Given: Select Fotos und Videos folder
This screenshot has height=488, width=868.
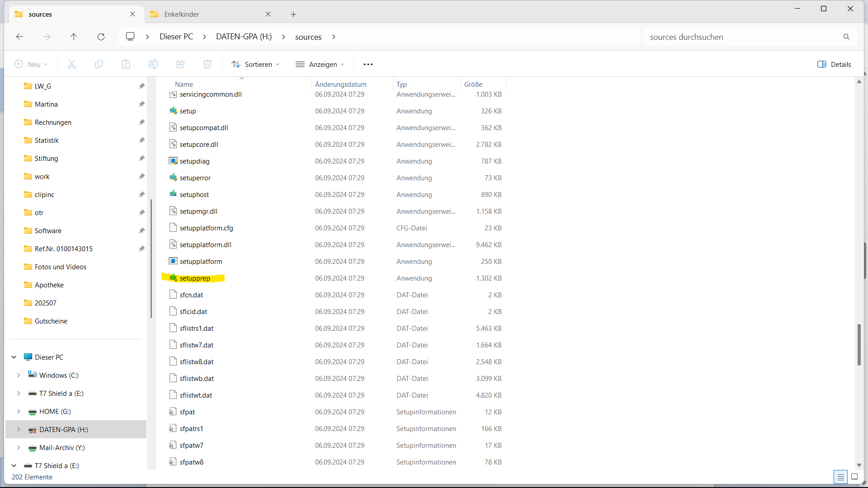Looking at the screenshot, I should [61, 267].
